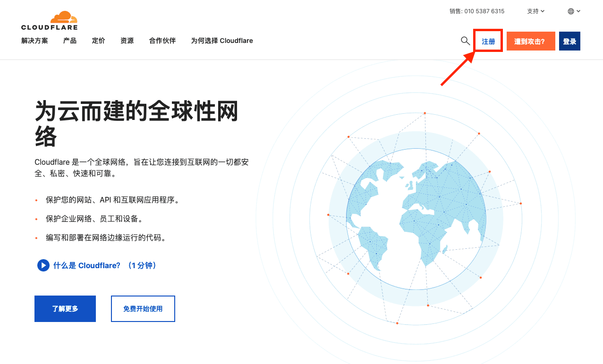Click bullet 保护您的网站、API 和互联网应用程序

click(x=112, y=200)
